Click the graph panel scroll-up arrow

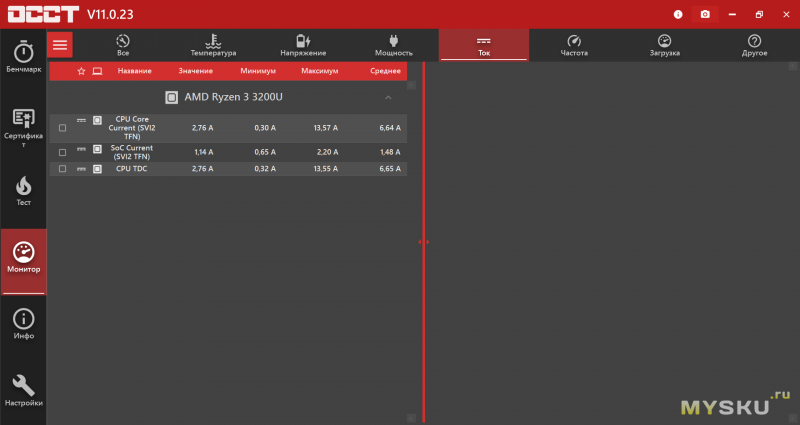pyautogui.click(x=793, y=66)
